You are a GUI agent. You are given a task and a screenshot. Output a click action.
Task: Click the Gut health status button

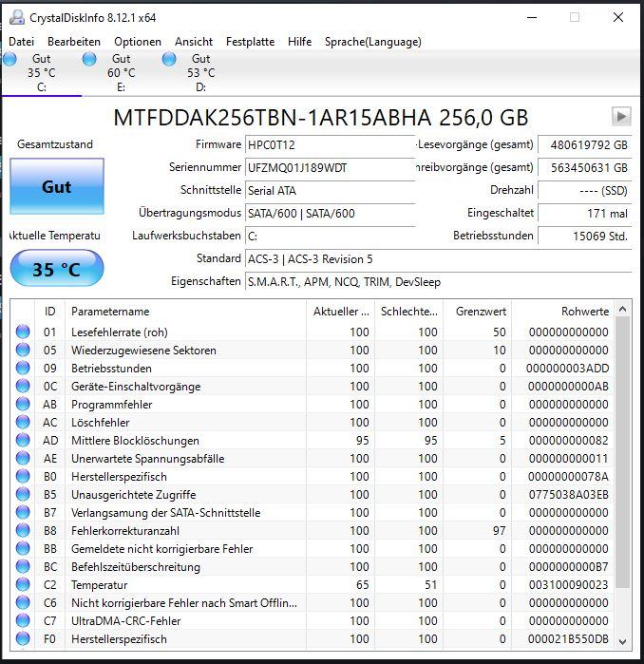coord(57,186)
